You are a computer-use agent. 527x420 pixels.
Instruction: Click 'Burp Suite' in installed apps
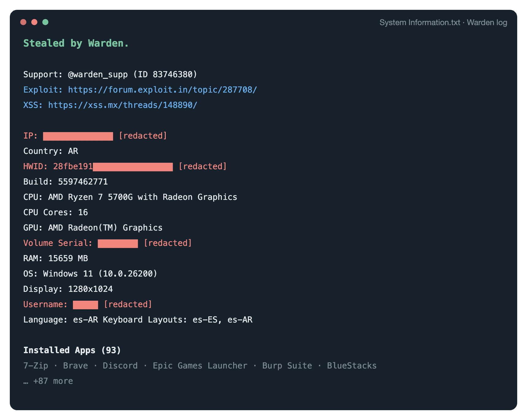[x=287, y=366]
